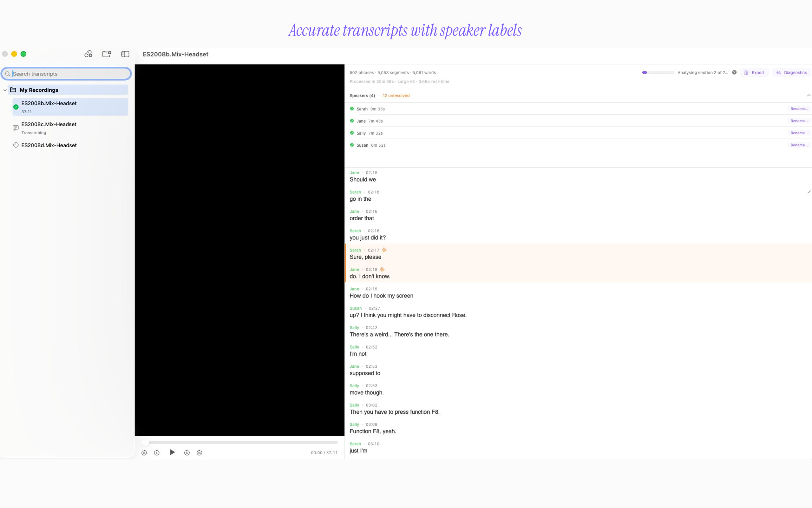Screen dimensions: 812x508
Task: Click the timestamp 02:19 on Jane's phrase
Action: 371,289
